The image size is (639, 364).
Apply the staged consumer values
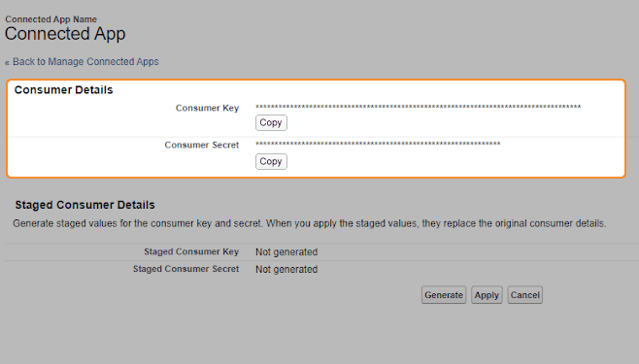coord(487,295)
